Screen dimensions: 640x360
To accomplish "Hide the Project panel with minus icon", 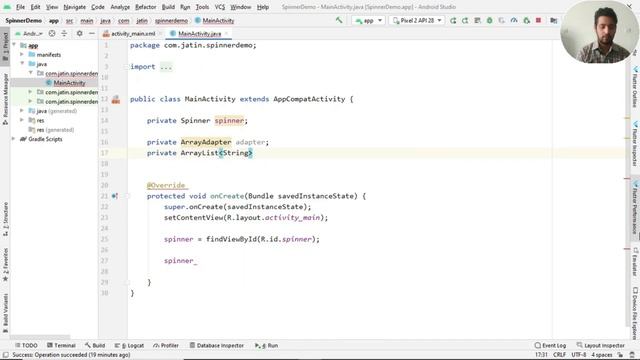I will (92, 33).
